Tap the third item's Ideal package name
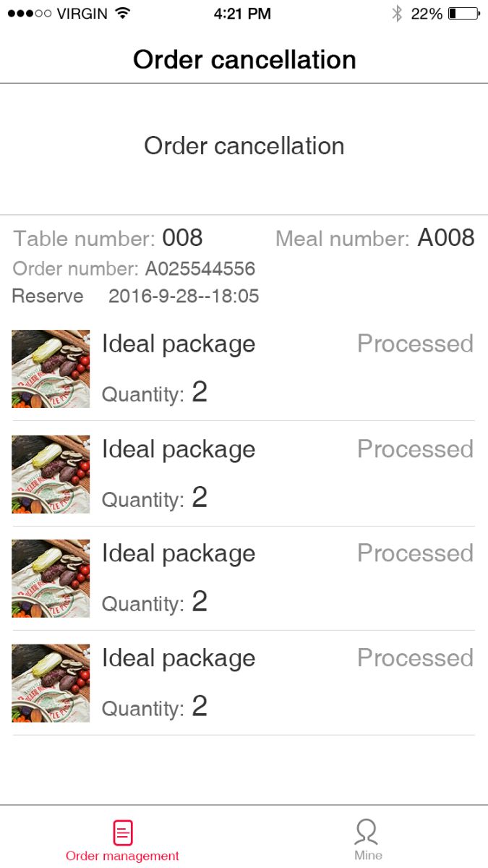Viewport: 488px width, 868px height. point(179,554)
